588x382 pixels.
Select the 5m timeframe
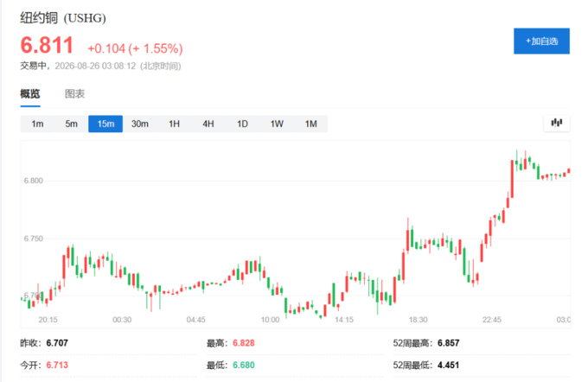pyautogui.click(x=71, y=124)
